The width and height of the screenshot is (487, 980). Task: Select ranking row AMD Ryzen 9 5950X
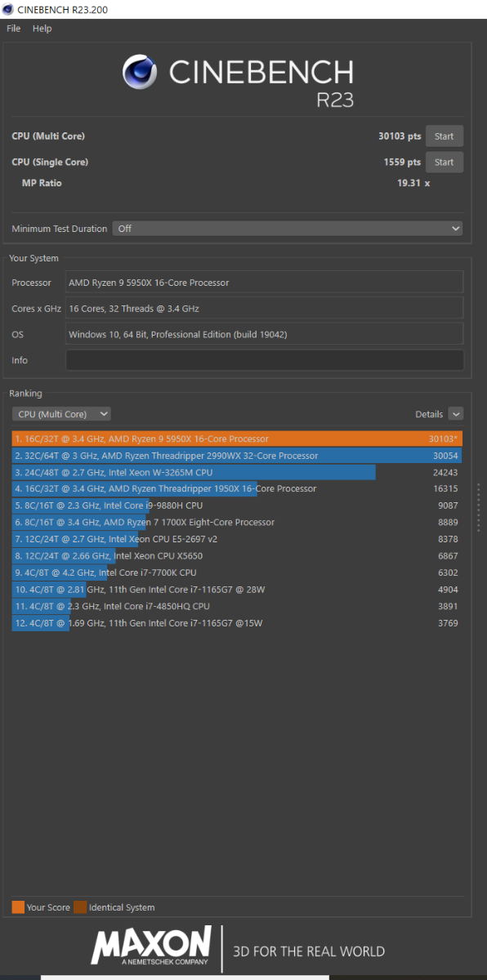[237, 439]
